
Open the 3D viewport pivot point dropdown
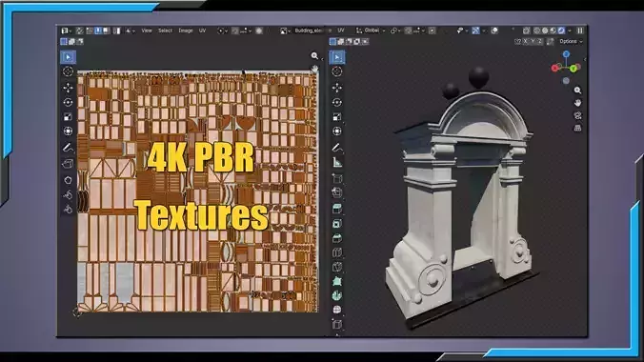[395, 30]
